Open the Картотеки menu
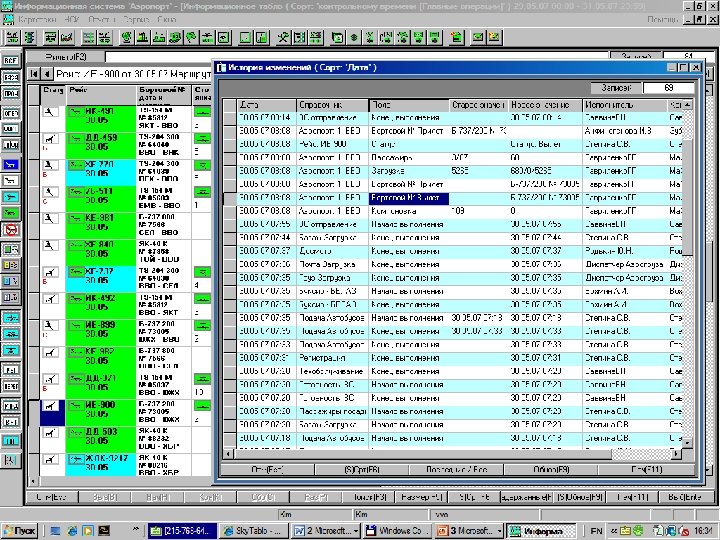The image size is (720, 540). coord(37,19)
